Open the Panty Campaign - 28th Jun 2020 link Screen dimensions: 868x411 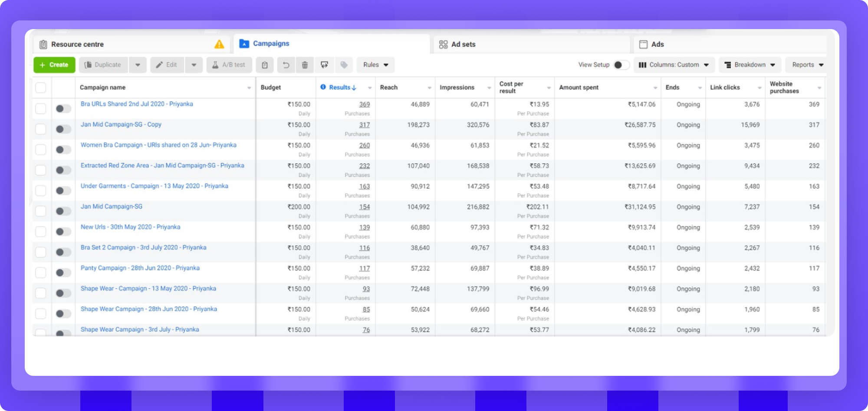click(140, 268)
